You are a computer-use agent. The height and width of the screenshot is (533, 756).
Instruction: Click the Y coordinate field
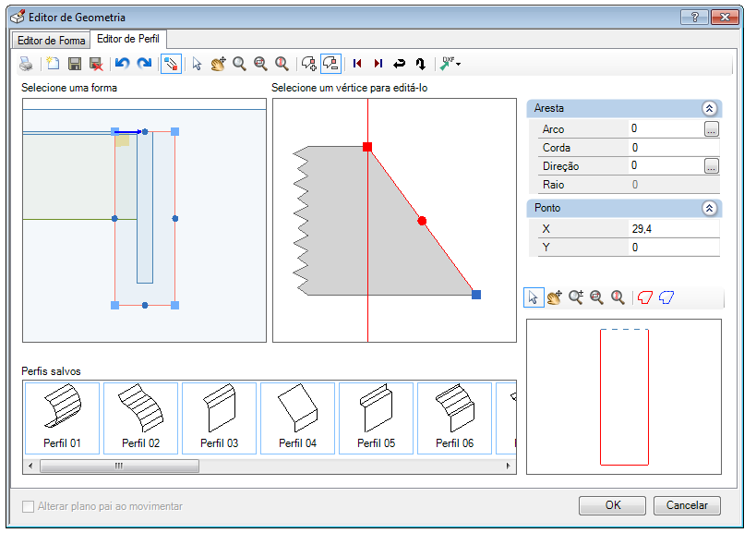click(x=674, y=248)
